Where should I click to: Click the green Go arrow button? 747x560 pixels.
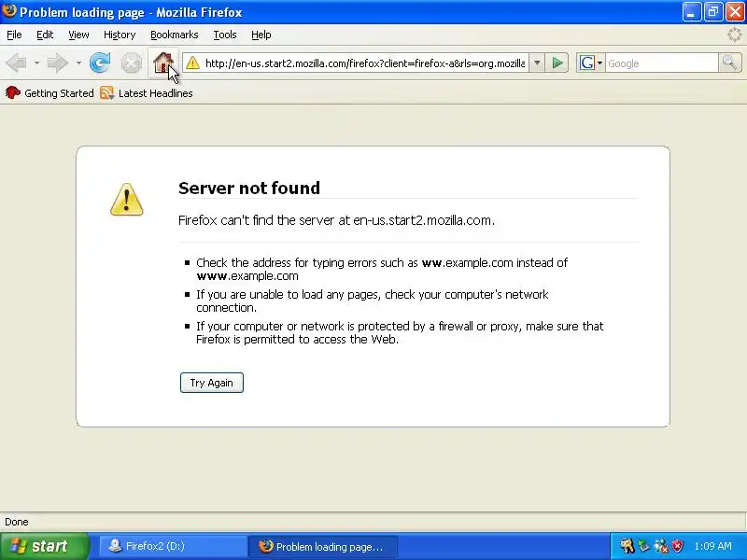click(557, 63)
